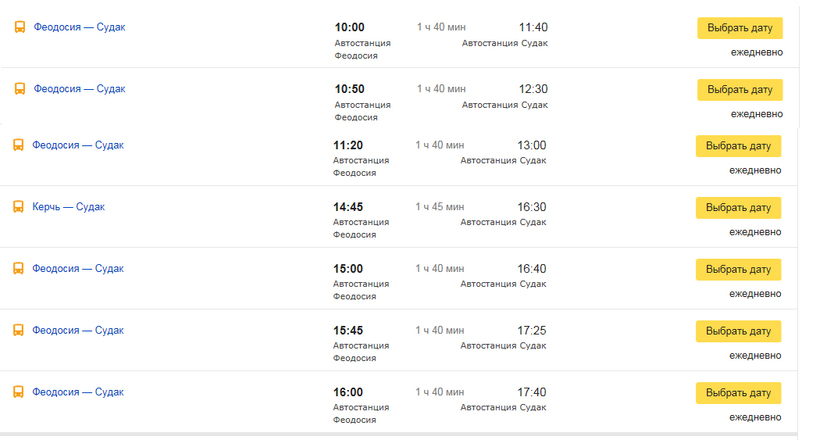Viewport: 820px width, 440px height.
Task: Click the bus icon for the 10:00 trip
Action: click(x=19, y=27)
